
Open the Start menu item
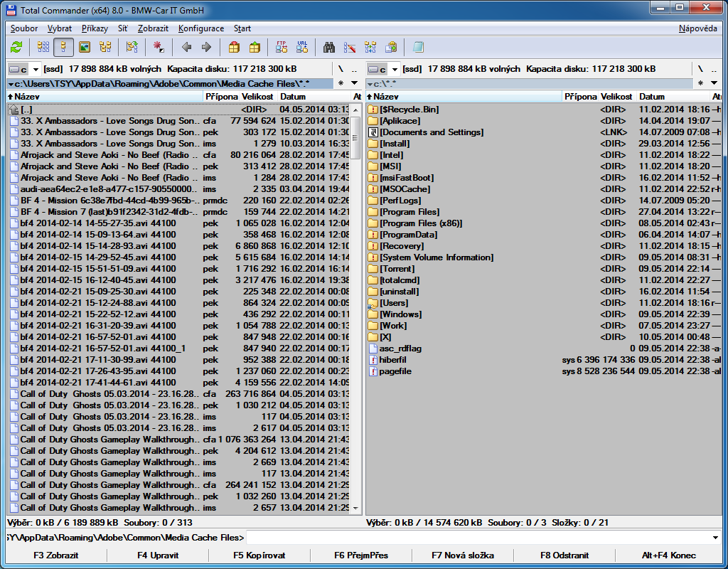coord(242,28)
